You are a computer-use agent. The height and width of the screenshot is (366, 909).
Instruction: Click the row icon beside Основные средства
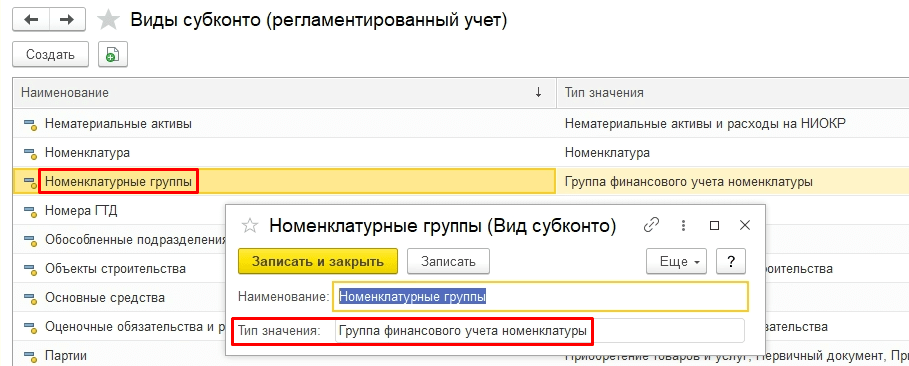pos(30,298)
